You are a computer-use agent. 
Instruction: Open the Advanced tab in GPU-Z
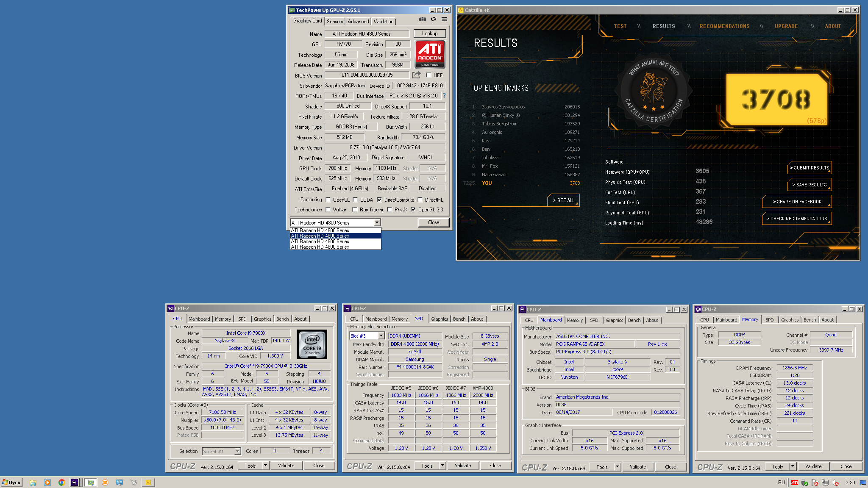tap(358, 22)
